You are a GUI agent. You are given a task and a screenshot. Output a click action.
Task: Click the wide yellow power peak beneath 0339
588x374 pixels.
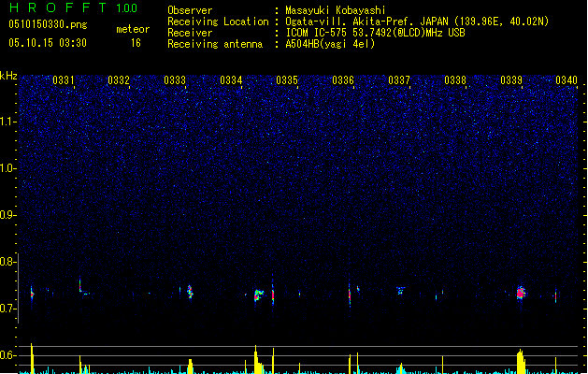[521, 361]
